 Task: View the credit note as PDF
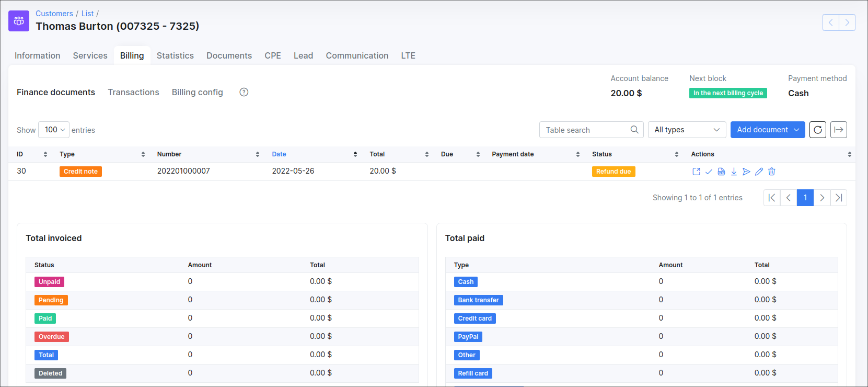[721, 172]
